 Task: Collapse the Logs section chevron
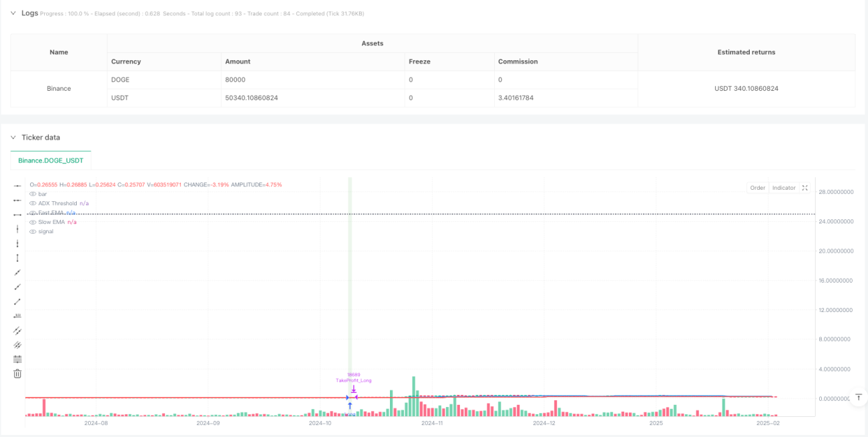click(x=13, y=13)
